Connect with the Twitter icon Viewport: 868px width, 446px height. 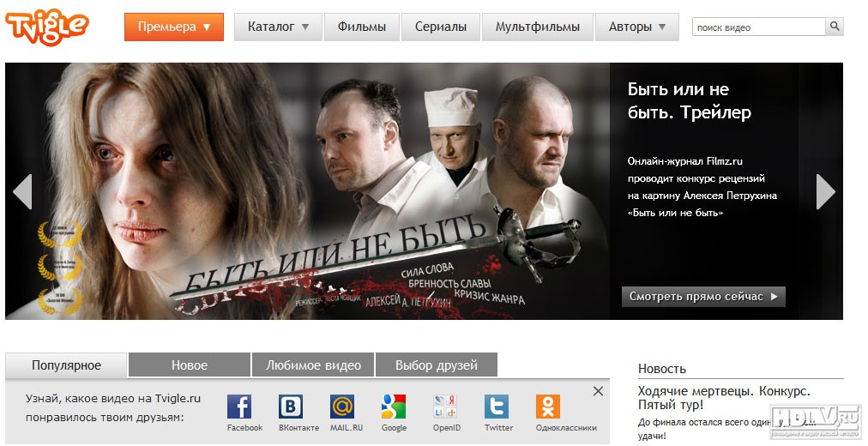point(497,407)
